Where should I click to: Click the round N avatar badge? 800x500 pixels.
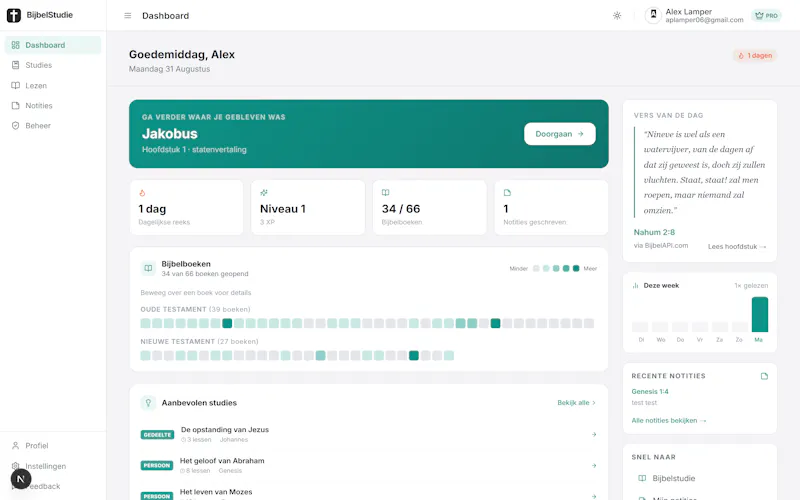[x=21, y=479]
